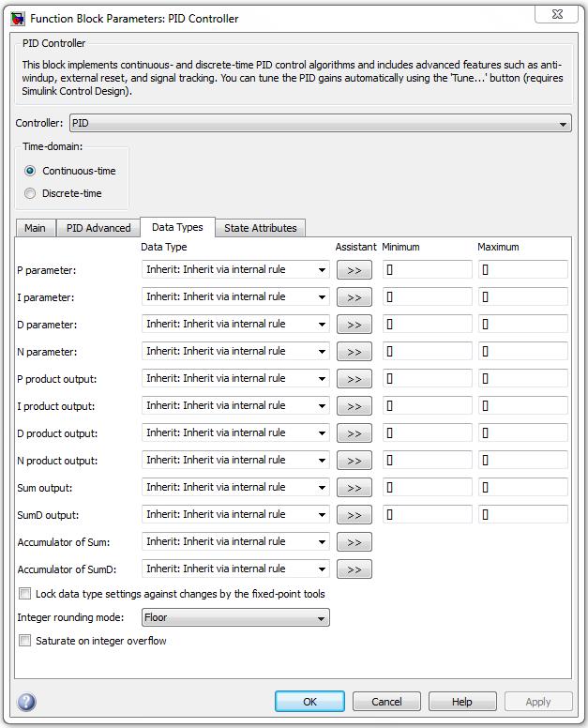
Task: Show assistant for P product output
Action: click(x=354, y=379)
